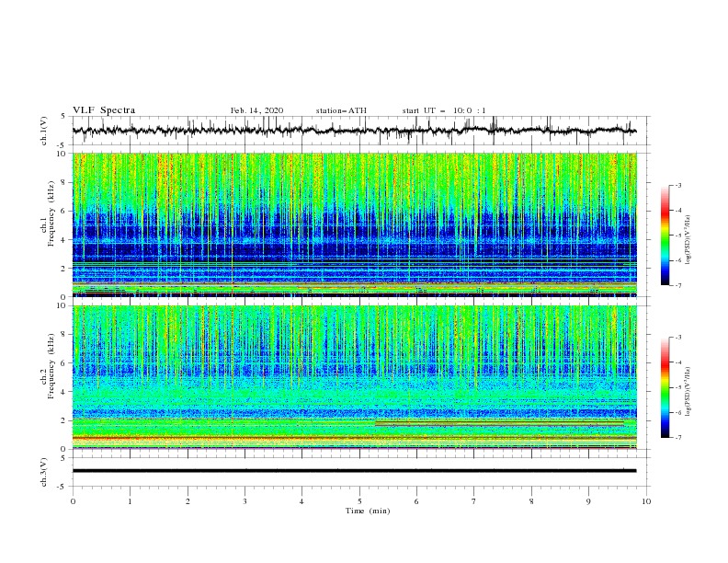Screen dimensions: 728x563
Task: Select the ch.2 color bar "log(PSD)(V²/Hz)" label
Action: [688, 392]
